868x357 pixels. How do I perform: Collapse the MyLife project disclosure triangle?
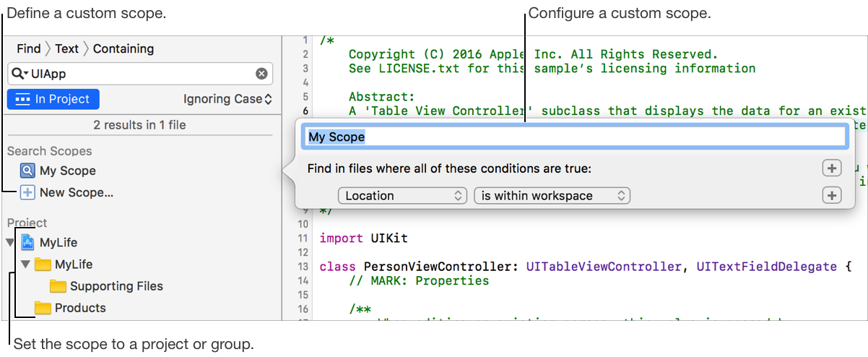click(x=10, y=243)
